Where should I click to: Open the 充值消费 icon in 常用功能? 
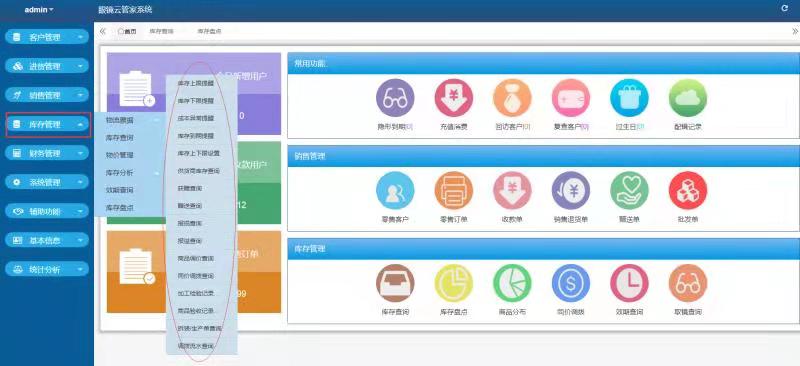454,97
